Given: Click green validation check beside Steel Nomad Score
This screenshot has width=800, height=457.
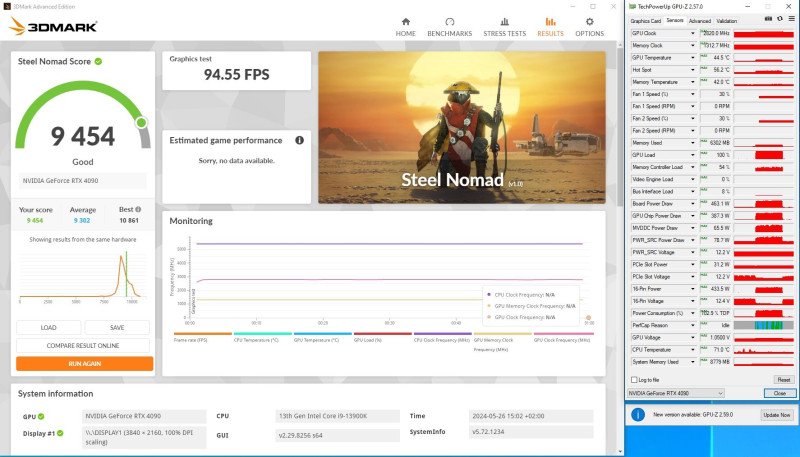Looking at the screenshot, I should click(x=98, y=61).
